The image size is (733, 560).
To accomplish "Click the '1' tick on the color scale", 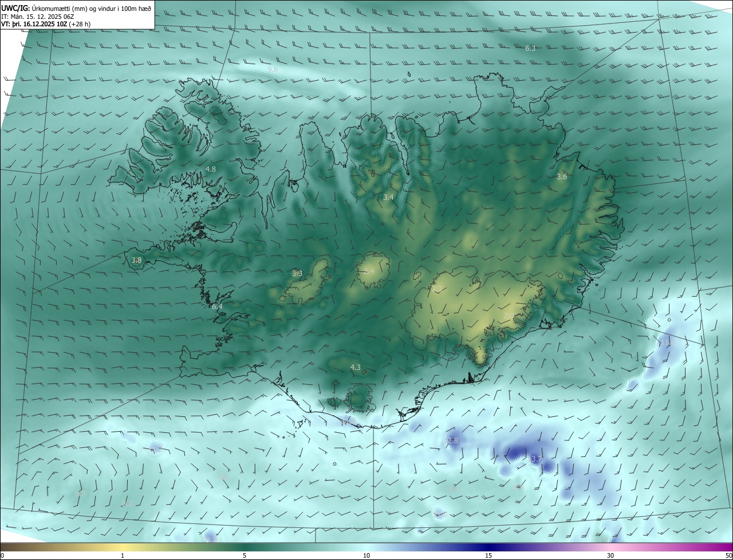I will point(123,555).
